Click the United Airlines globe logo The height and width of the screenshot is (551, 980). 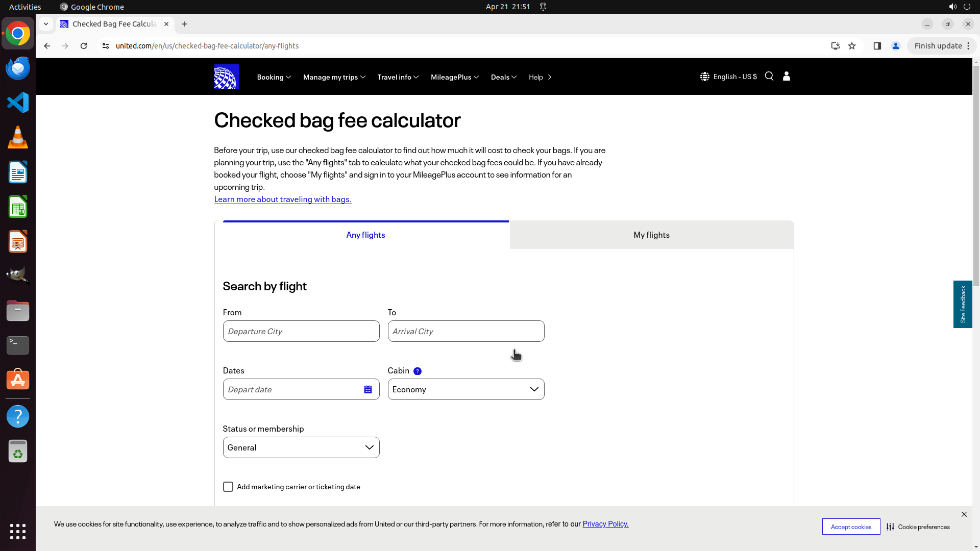(226, 77)
